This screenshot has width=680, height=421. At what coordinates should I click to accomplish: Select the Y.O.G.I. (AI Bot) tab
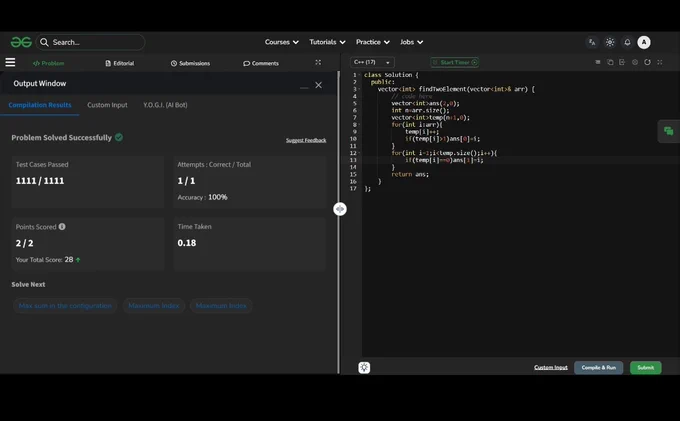click(165, 105)
